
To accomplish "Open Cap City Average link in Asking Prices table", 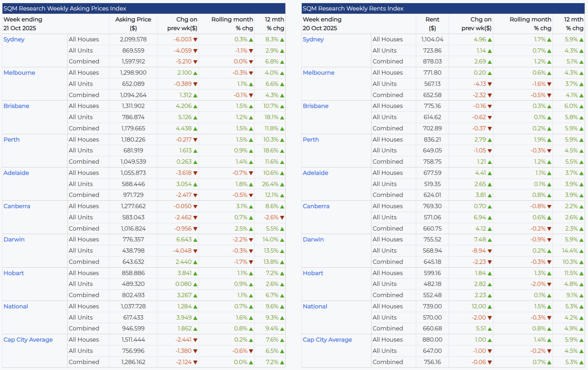I will (x=28, y=340).
